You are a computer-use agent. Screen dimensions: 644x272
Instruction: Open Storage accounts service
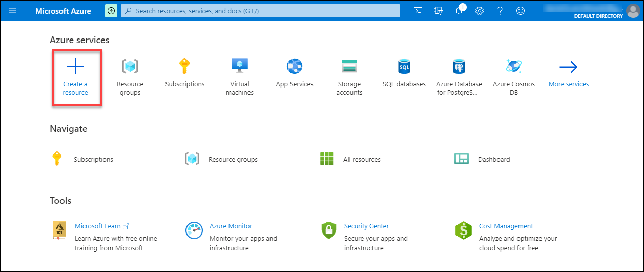click(x=349, y=77)
